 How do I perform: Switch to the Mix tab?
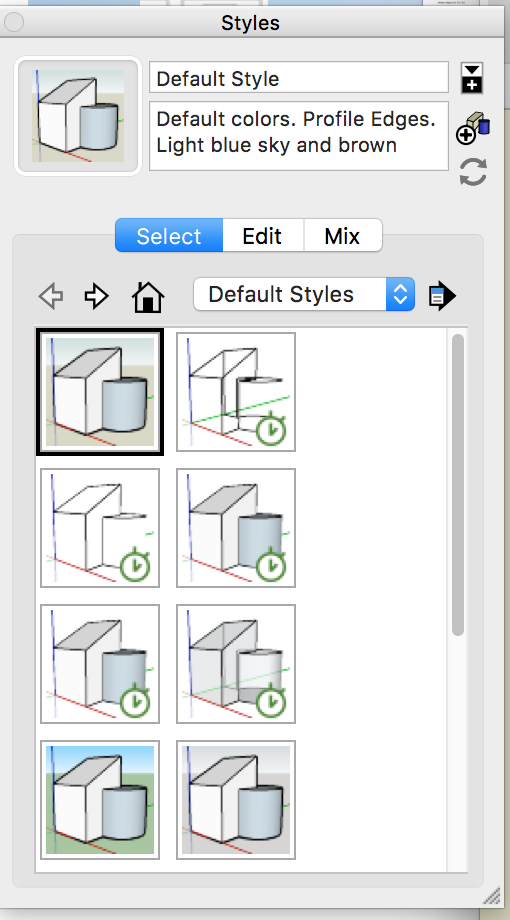pos(342,236)
